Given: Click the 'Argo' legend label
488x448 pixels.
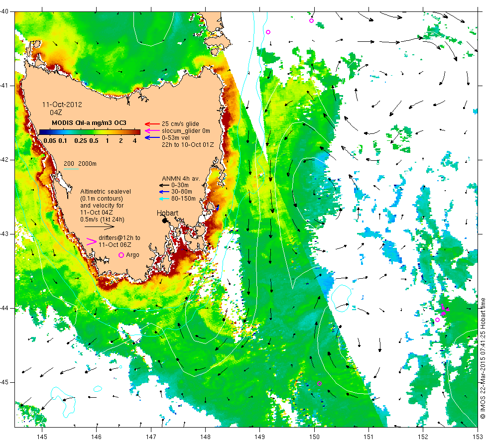Looking at the screenshot, I should coord(132,255).
